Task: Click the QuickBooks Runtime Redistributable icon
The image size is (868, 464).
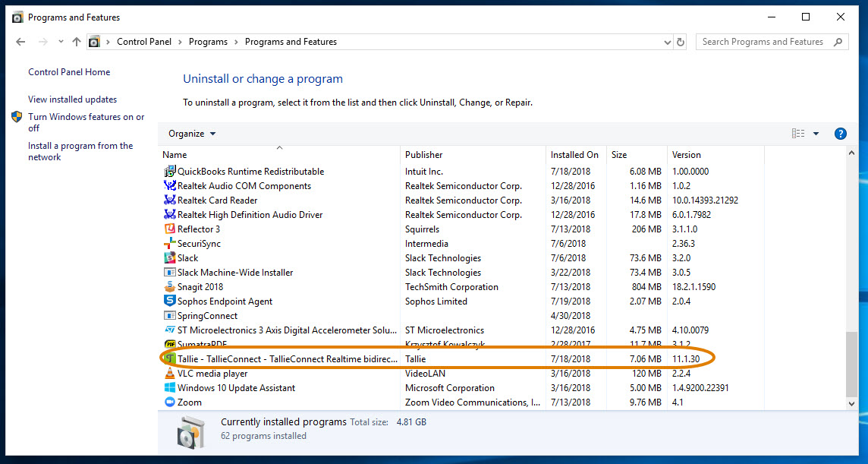Action: pyautogui.click(x=170, y=172)
